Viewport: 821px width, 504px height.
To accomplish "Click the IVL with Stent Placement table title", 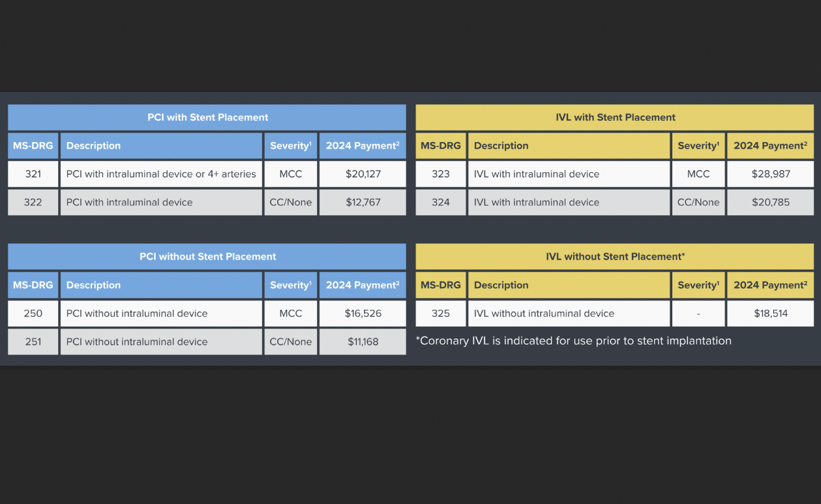I will point(615,117).
